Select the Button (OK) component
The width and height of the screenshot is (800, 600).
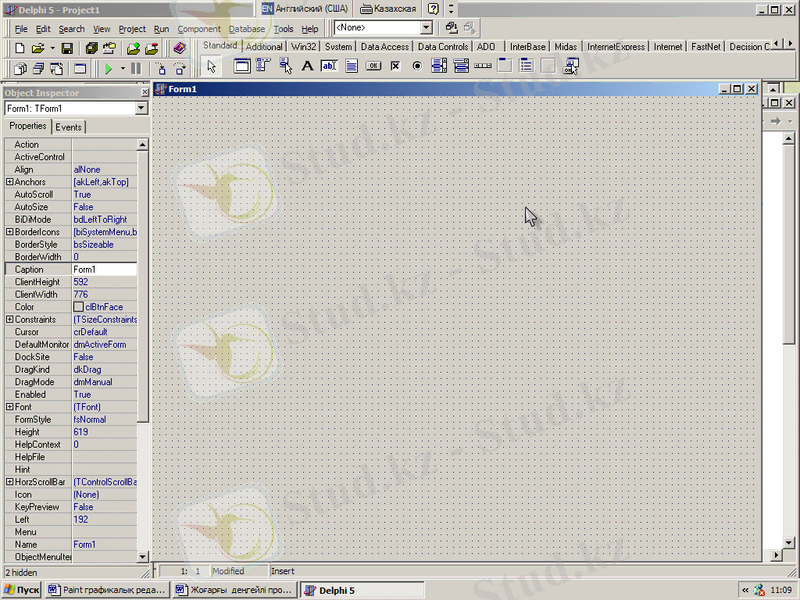(x=373, y=67)
